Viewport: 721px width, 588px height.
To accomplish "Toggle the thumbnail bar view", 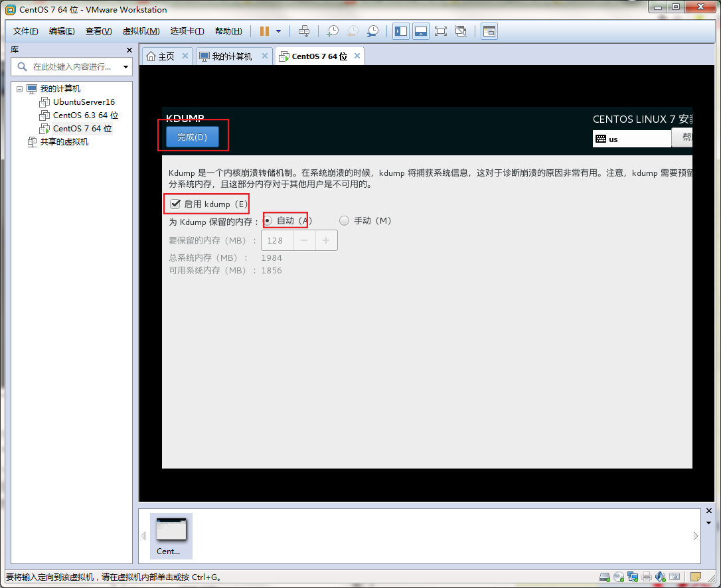I will pos(421,31).
